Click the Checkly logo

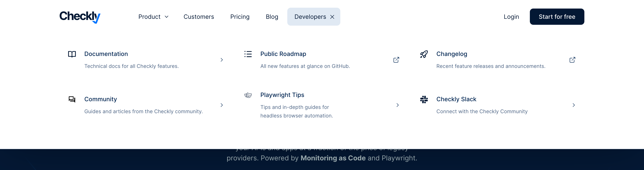[x=80, y=17]
